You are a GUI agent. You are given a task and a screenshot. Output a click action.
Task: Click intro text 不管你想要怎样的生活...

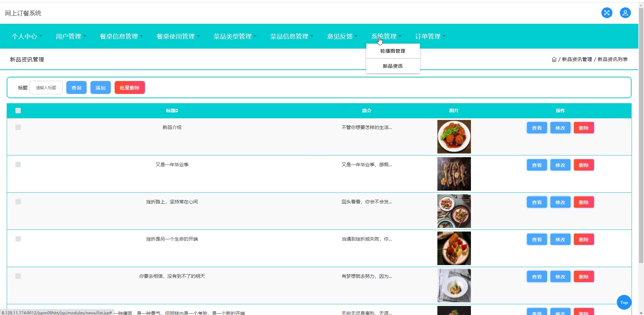pos(367,127)
